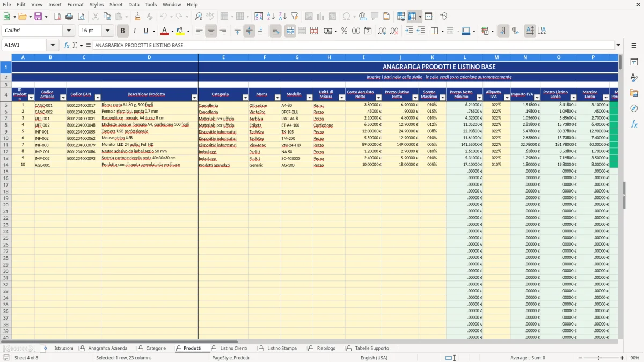Open the Format menu
The width and height of the screenshot is (644, 362).
[75, 4]
